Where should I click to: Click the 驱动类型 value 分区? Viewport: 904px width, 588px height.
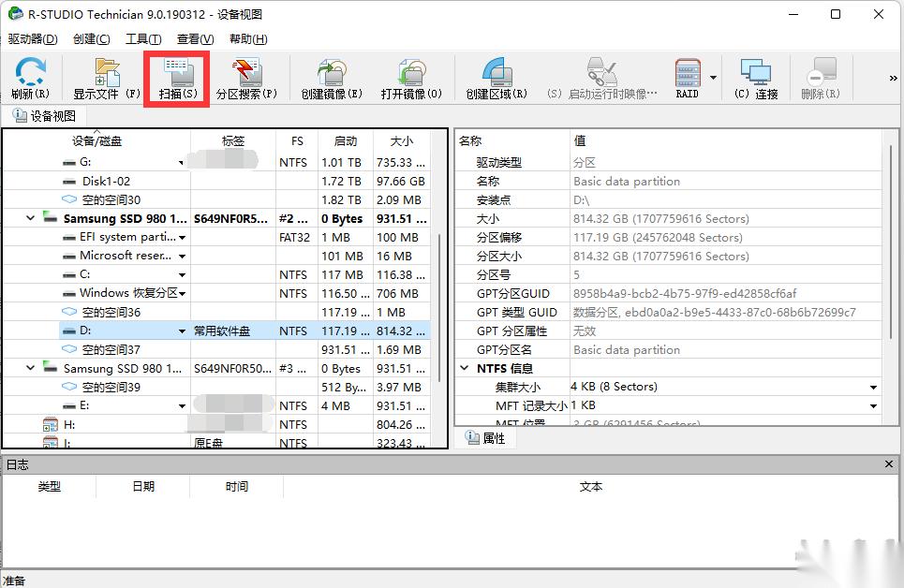click(x=584, y=163)
